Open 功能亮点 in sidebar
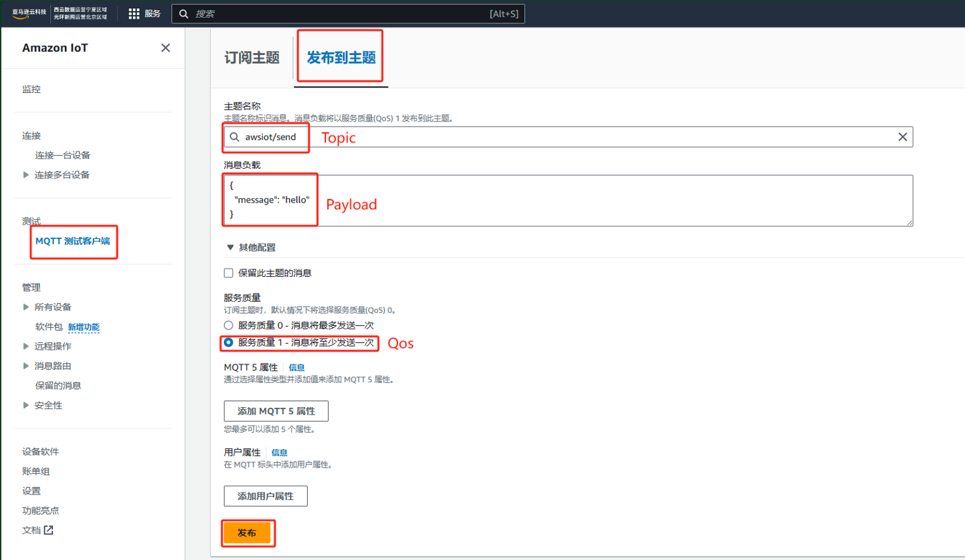The width and height of the screenshot is (965, 560). tap(41, 510)
